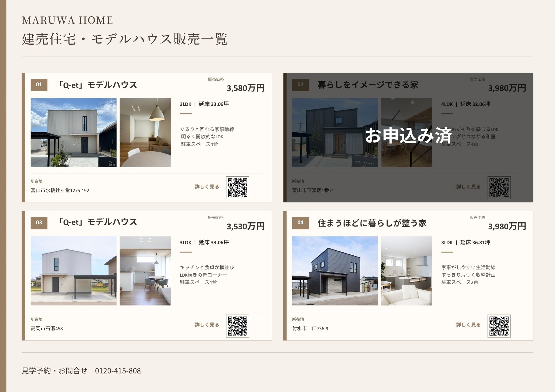This screenshot has height=392, width=555.
Task: Click the text LDK続きの畳コーナー
Action: click(x=203, y=275)
